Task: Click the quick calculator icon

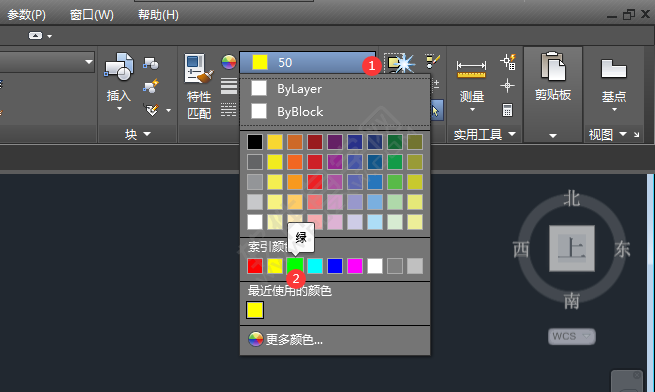Action: point(507,110)
